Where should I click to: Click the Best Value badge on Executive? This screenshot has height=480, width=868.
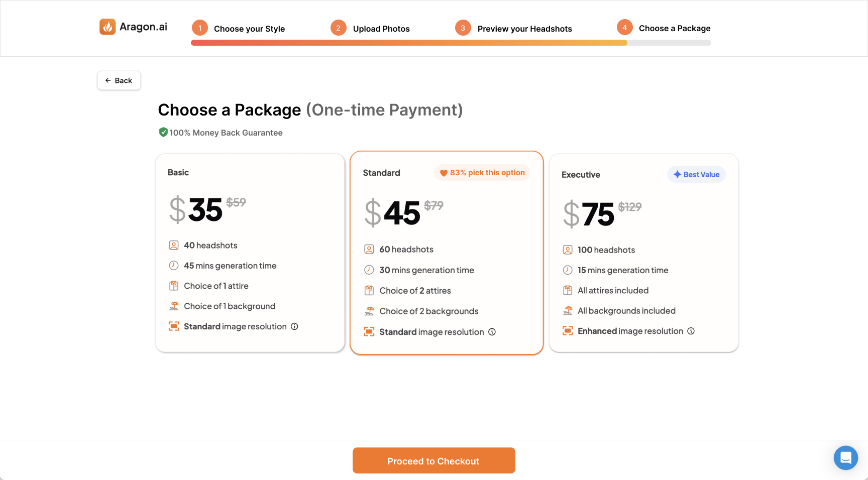(x=697, y=174)
